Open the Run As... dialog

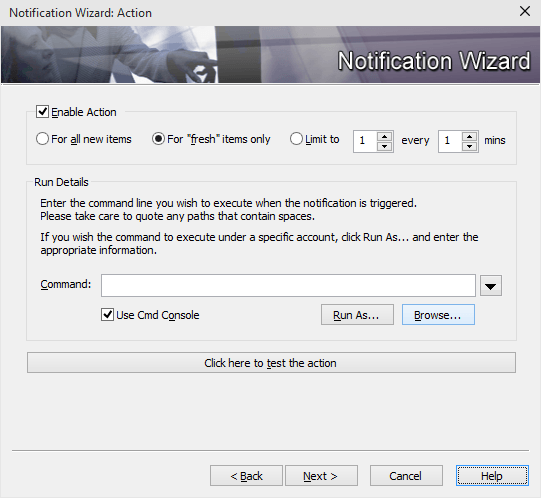(357, 315)
